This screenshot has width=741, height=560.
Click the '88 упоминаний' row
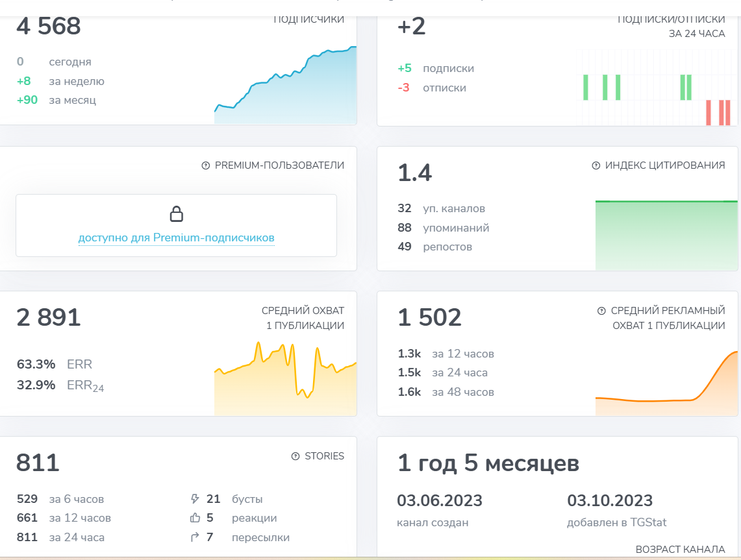point(444,228)
